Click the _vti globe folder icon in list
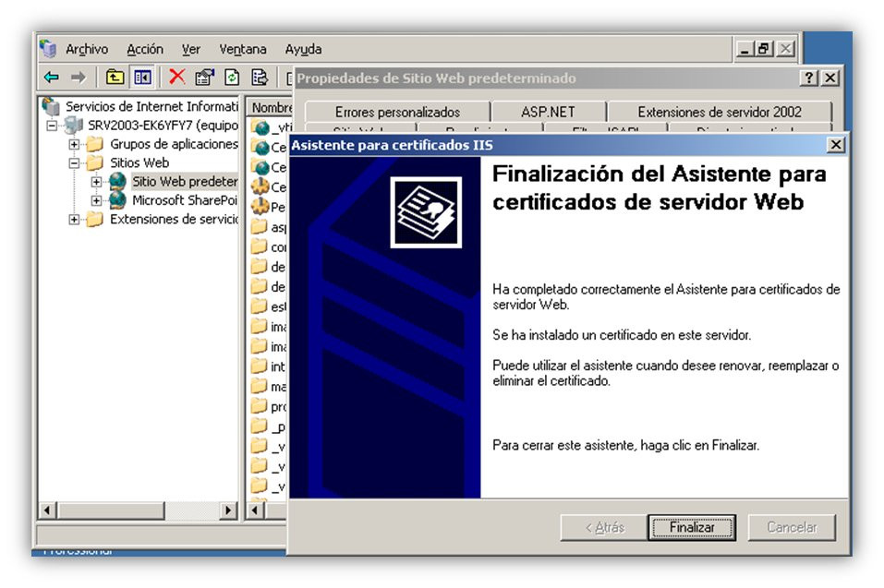 (260, 128)
